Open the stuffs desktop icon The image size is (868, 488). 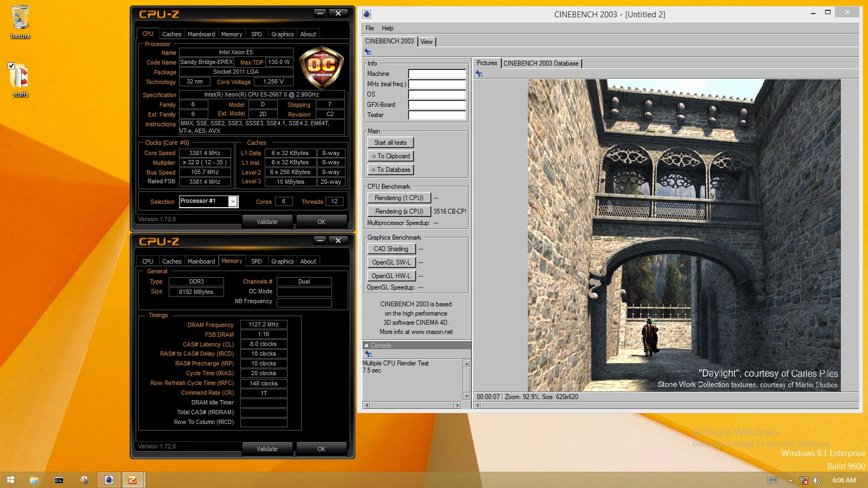20,80
